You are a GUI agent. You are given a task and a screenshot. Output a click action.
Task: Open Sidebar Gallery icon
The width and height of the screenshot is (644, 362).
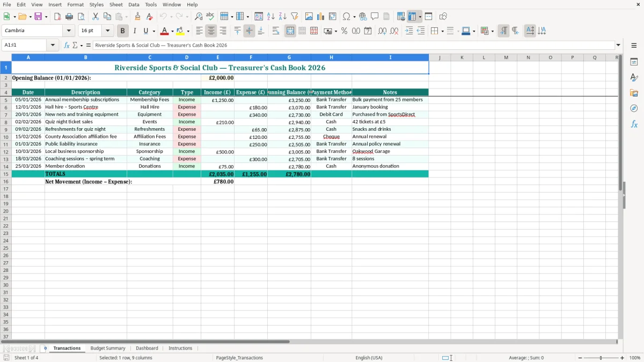634,93
